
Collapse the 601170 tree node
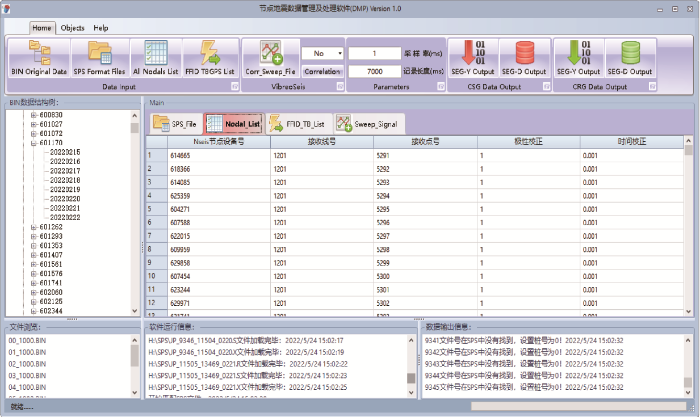pyautogui.click(x=33, y=142)
